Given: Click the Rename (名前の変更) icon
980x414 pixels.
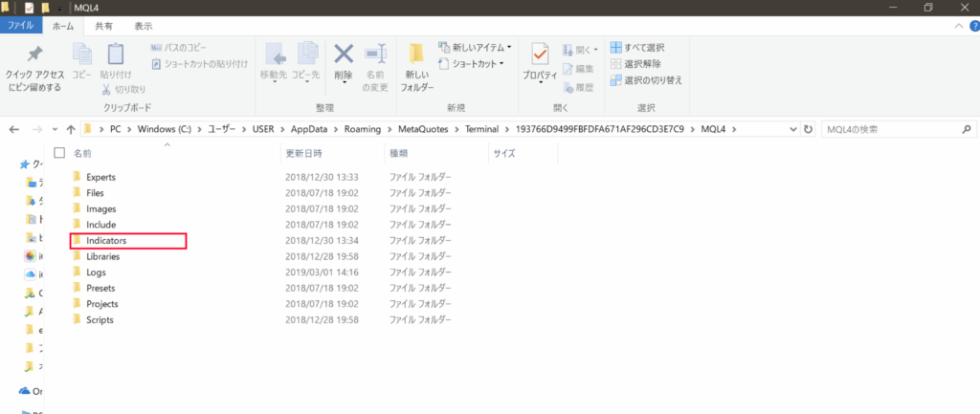Looking at the screenshot, I should [374, 58].
